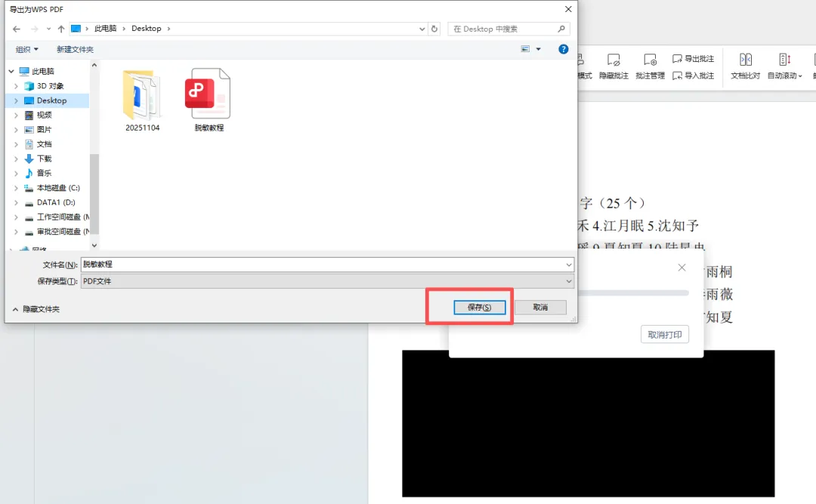The height and width of the screenshot is (504, 816).
Task: Click 文档比对 in WPS toolbar
Action: (x=745, y=66)
